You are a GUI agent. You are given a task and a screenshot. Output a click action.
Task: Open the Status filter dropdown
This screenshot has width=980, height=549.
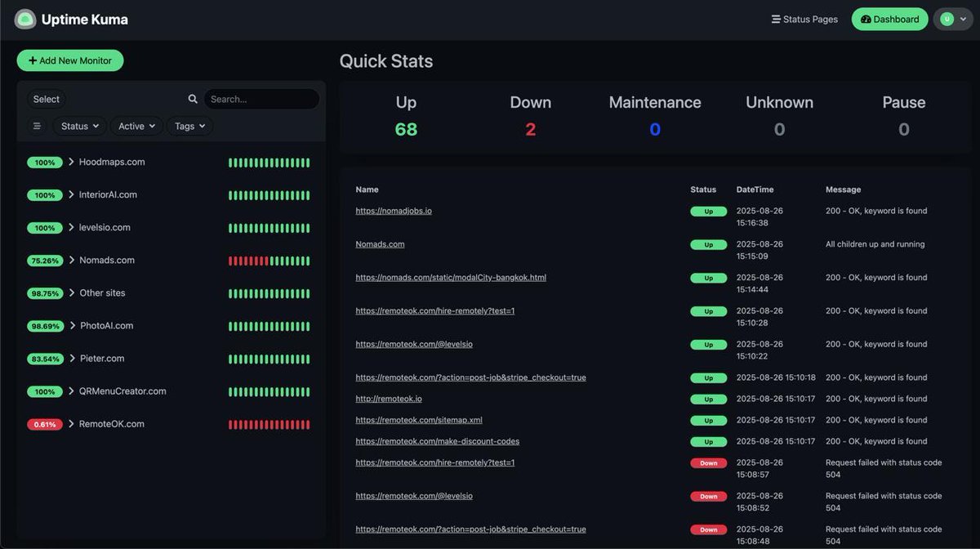point(80,126)
